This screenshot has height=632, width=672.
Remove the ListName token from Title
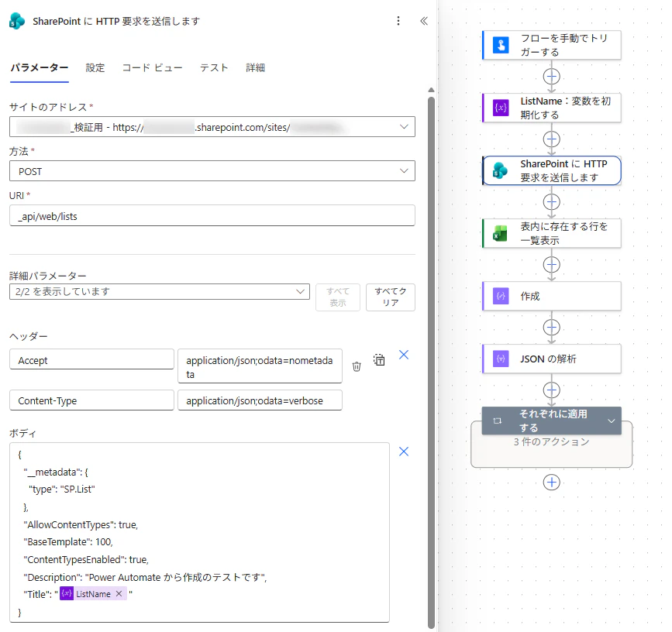(119, 593)
